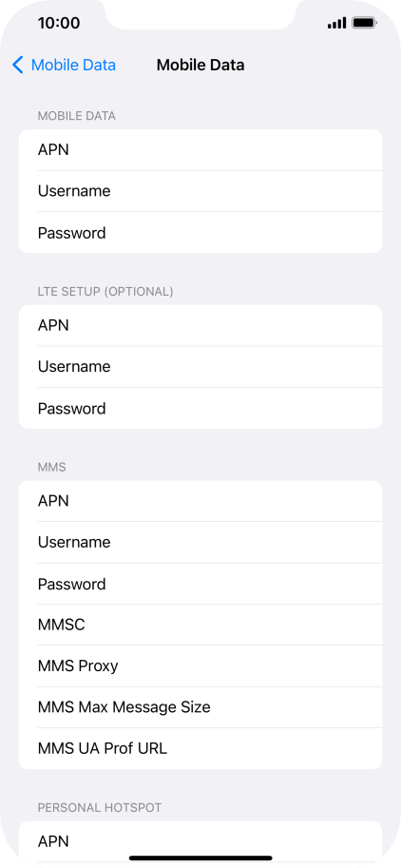The width and height of the screenshot is (401, 868).
Task: Edit the Password field in LTE Setup
Action: pos(200,408)
